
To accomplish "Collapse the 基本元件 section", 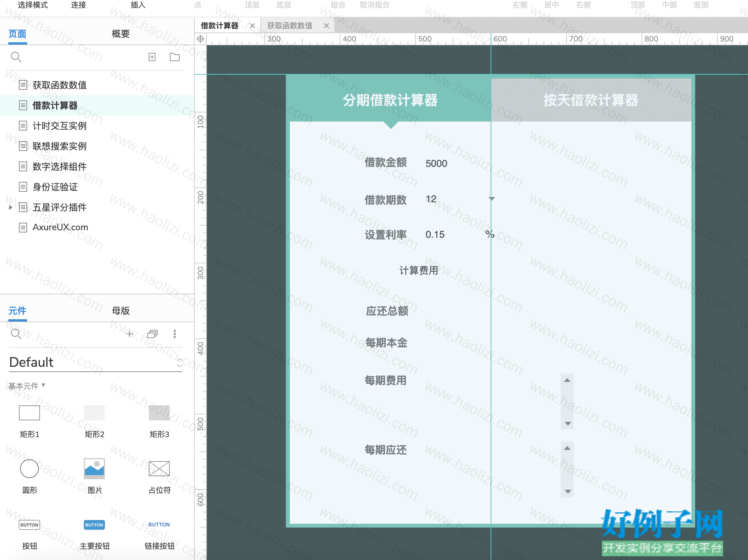I will click(27, 386).
